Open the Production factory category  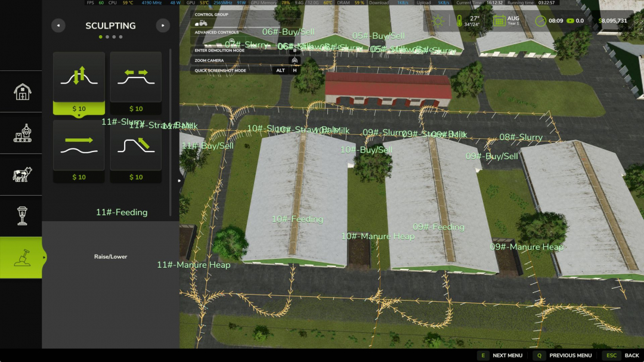coord(22,133)
